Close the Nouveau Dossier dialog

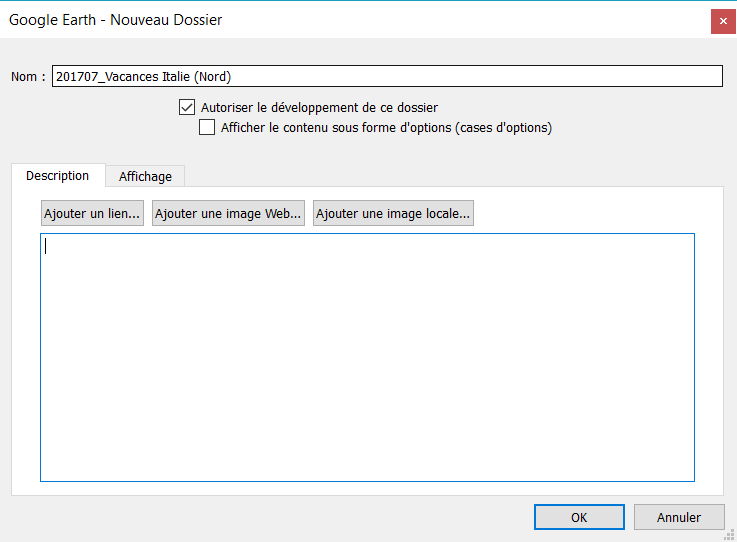723,21
